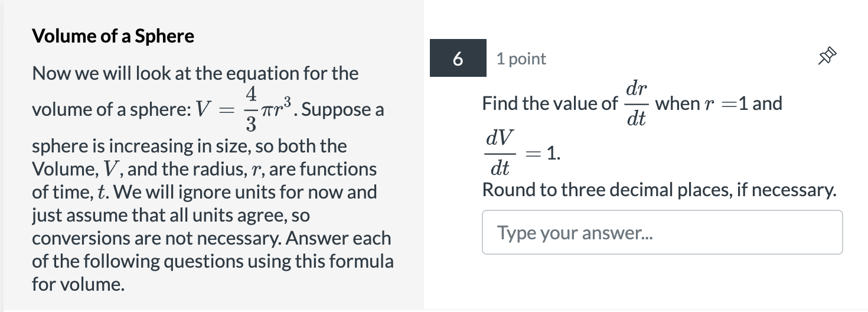Click 'conversions are not necessary' line
This screenshot has width=868, height=312.
[x=211, y=238]
